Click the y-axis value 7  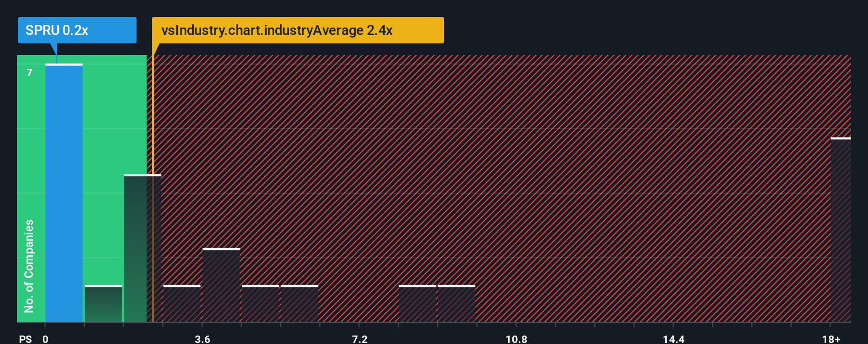(x=30, y=73)
